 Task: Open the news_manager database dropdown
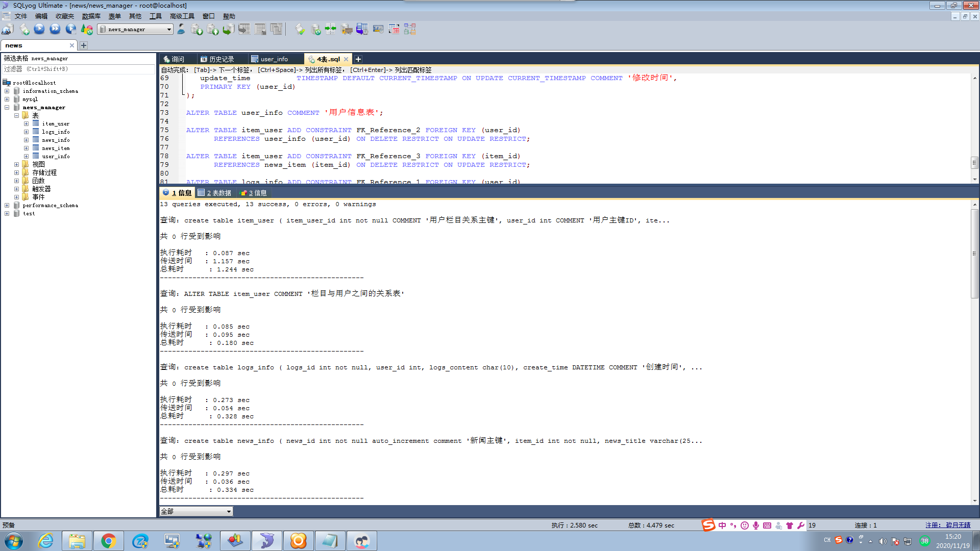tap(169, 30)
